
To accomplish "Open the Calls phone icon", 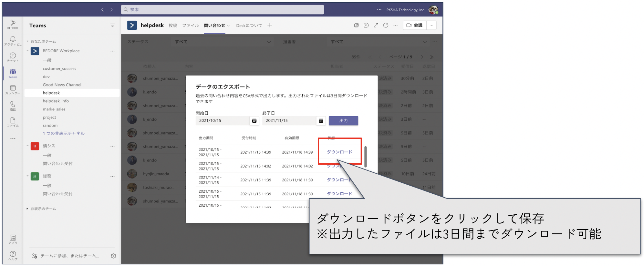I will (x=13, y=106).
